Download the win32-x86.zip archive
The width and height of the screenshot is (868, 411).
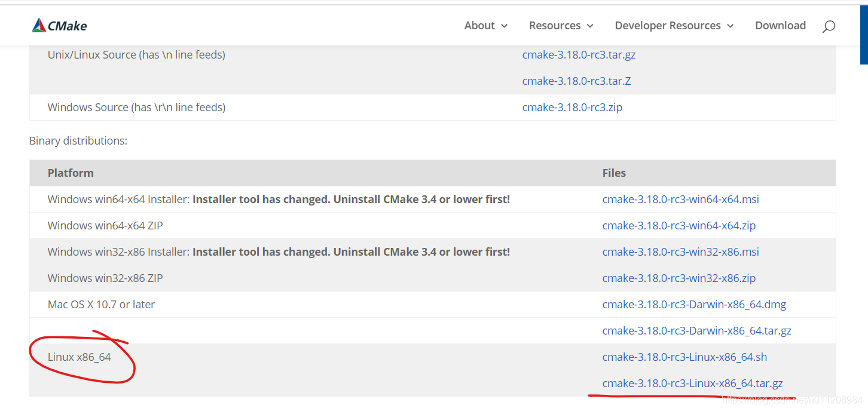(679, 278)
